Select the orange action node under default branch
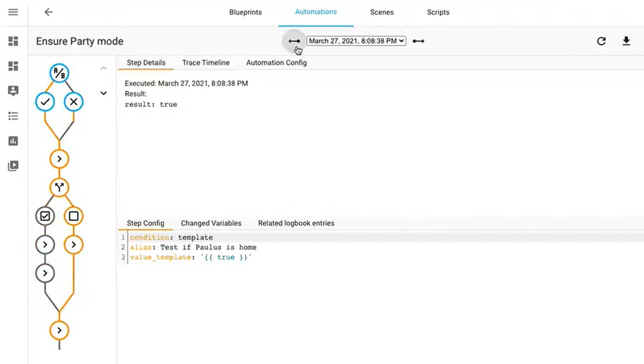644x364 pixels. [x=74, y=245]
